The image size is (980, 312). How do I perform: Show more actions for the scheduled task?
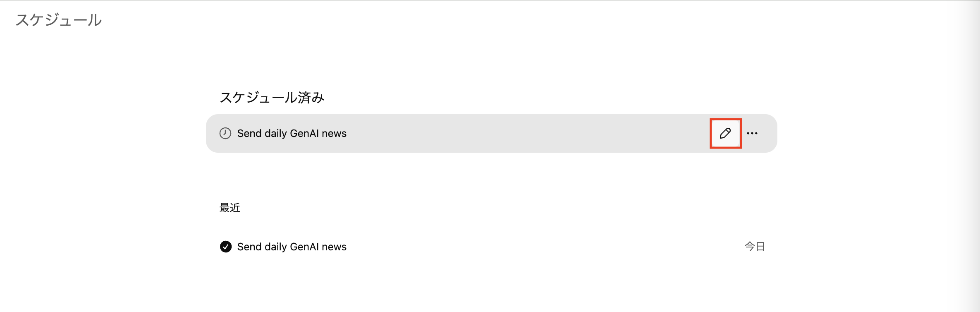pyautogui.click(x=752, y=133)
